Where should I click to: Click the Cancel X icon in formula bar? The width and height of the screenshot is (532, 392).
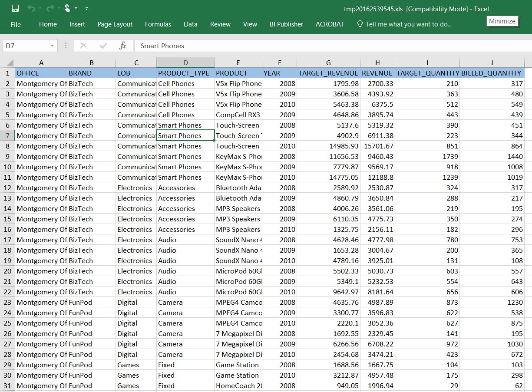tap(84, 46)
